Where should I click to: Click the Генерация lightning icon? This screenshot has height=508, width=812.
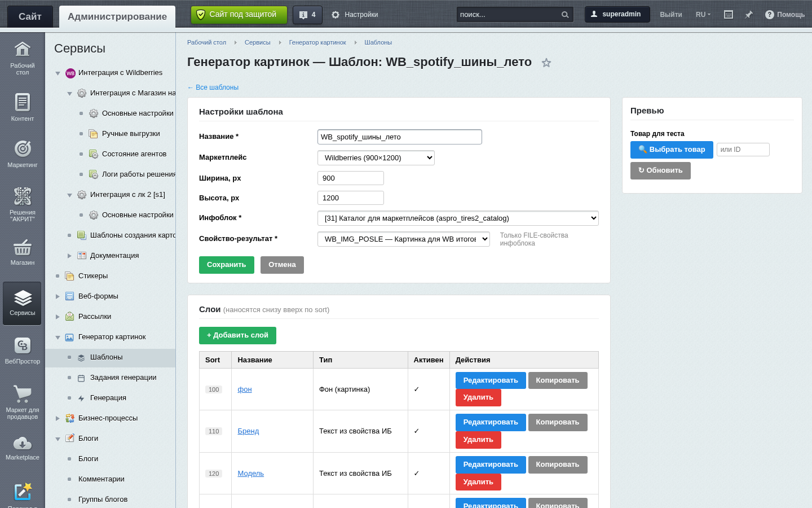[x=81, y=398]
